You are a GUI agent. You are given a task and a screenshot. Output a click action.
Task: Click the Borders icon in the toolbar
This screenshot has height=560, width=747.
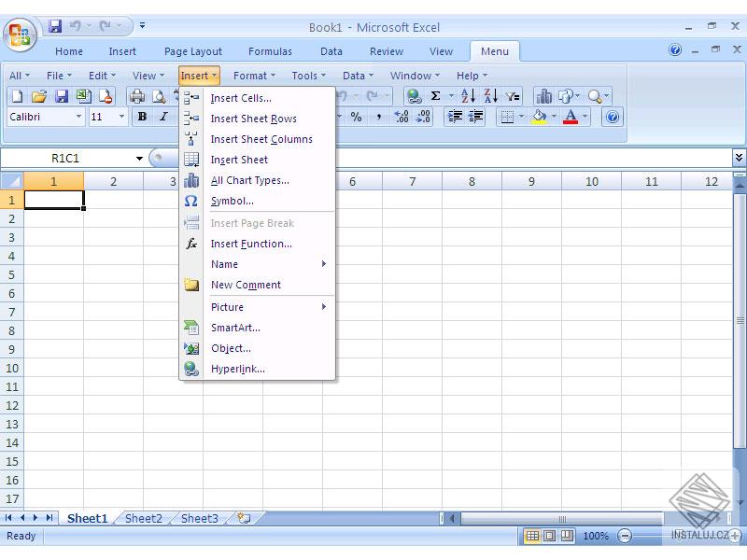507,117
